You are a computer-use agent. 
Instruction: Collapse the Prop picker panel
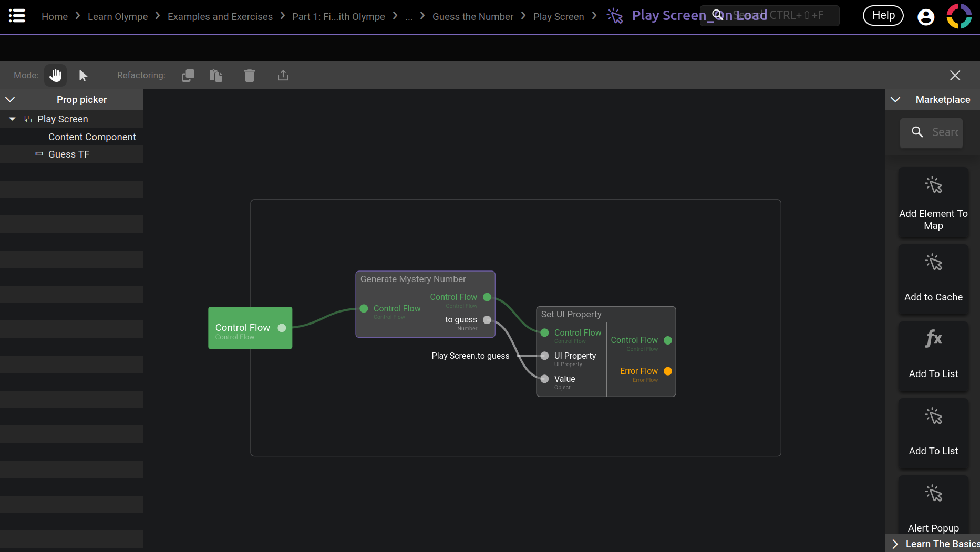pyautogui.click(x=10, y=100)
